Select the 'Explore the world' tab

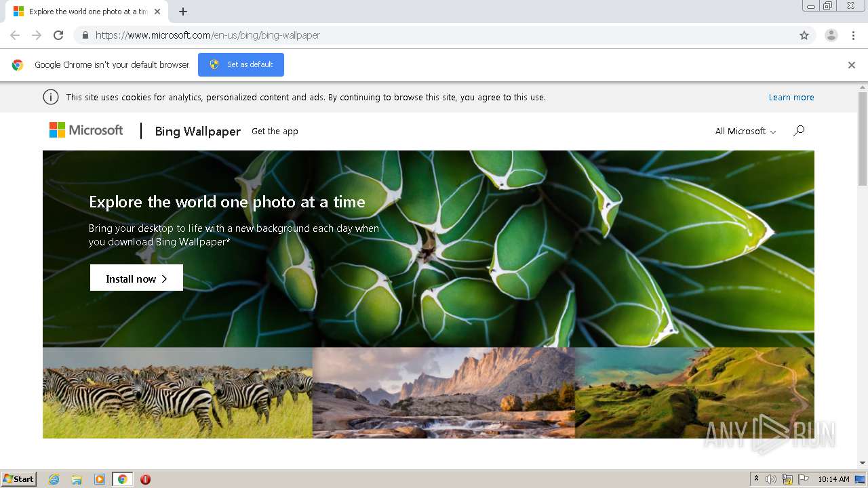pos(87,12)
